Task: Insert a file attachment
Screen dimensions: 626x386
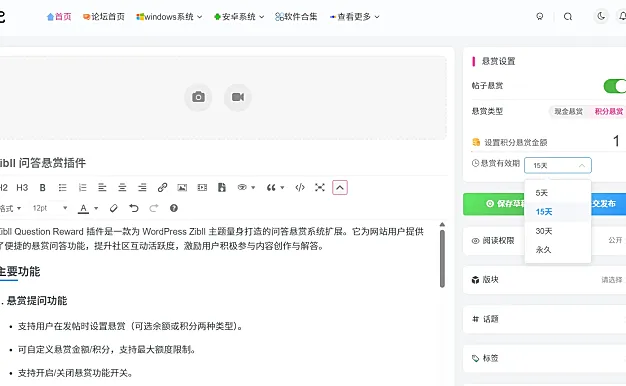Action: [222, 188]
